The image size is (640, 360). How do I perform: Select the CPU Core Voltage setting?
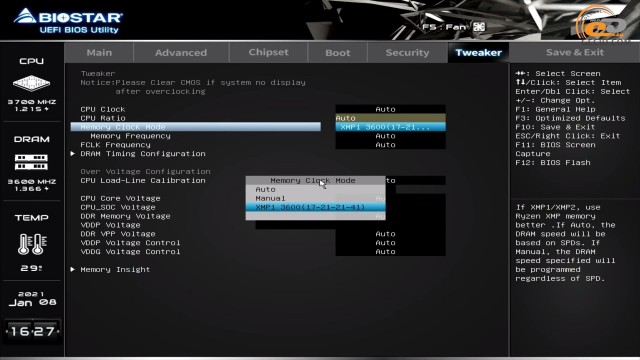[x=120, y=198]
